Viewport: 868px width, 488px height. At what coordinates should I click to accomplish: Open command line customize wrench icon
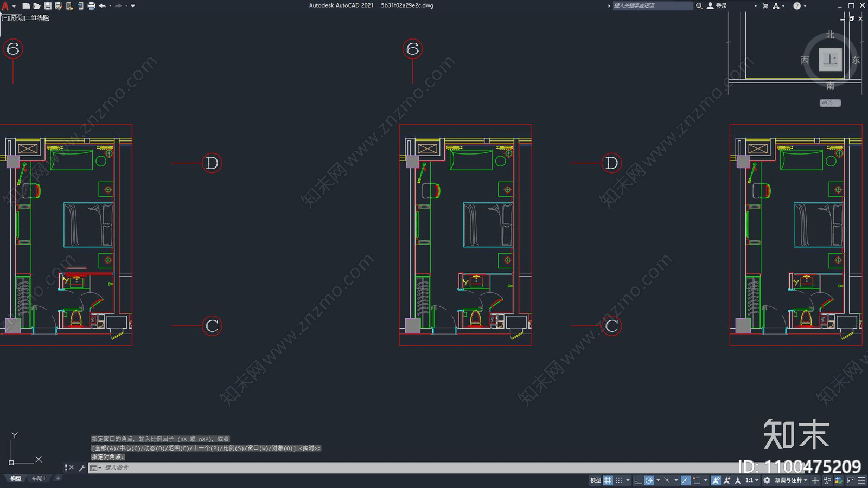click(x=82, y=467)
